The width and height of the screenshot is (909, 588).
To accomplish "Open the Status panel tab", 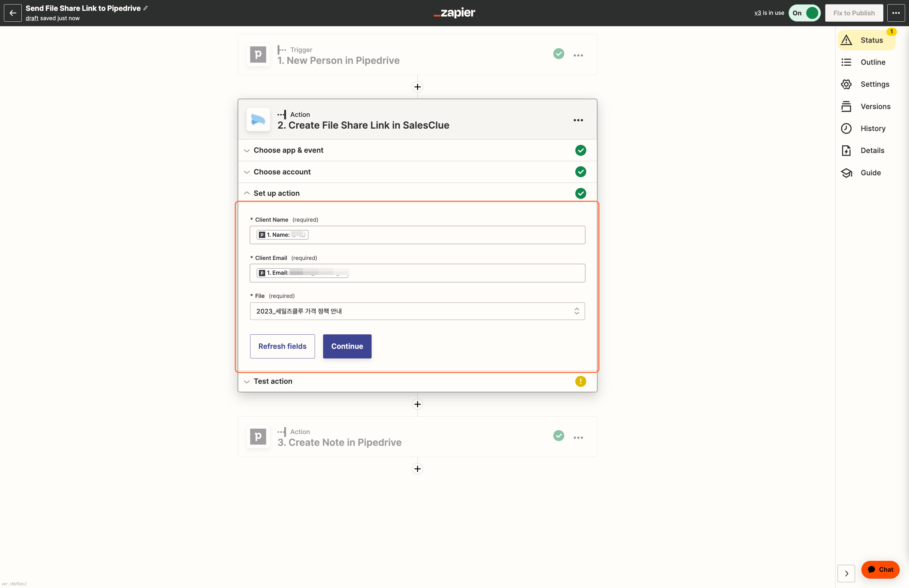I will pos(866,40).
